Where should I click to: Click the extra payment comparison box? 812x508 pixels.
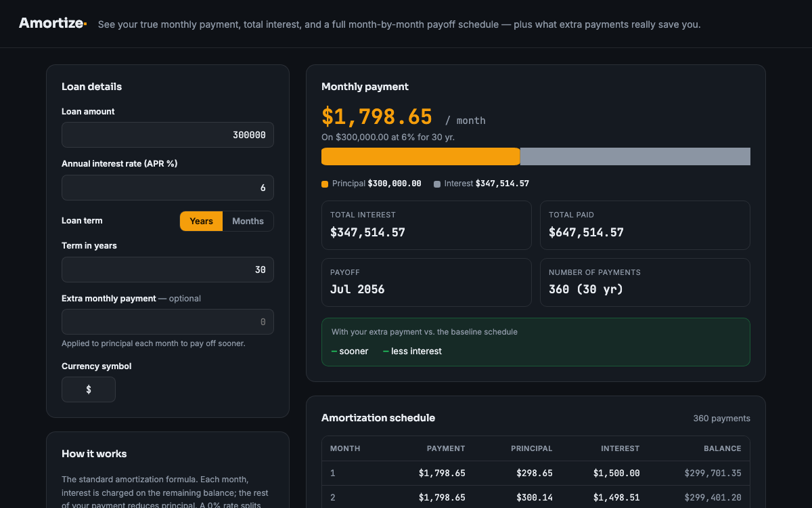point(536,342)
